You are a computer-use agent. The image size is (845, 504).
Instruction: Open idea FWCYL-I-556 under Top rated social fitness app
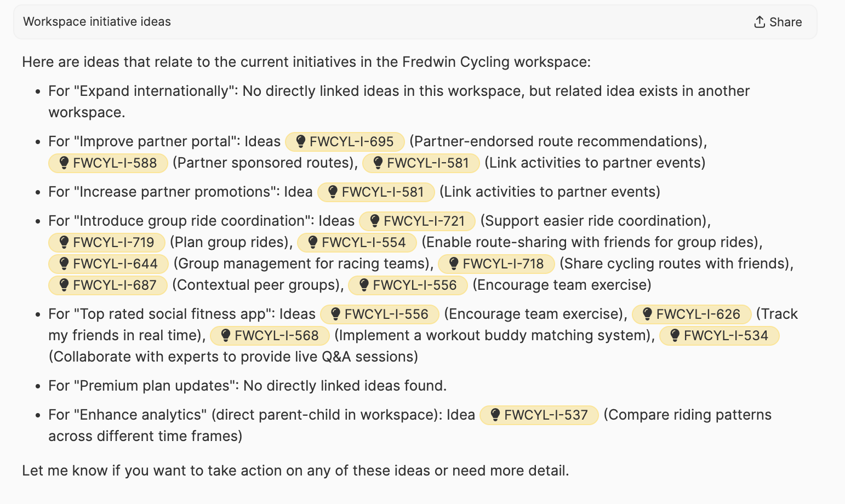[x=380, y=314]
